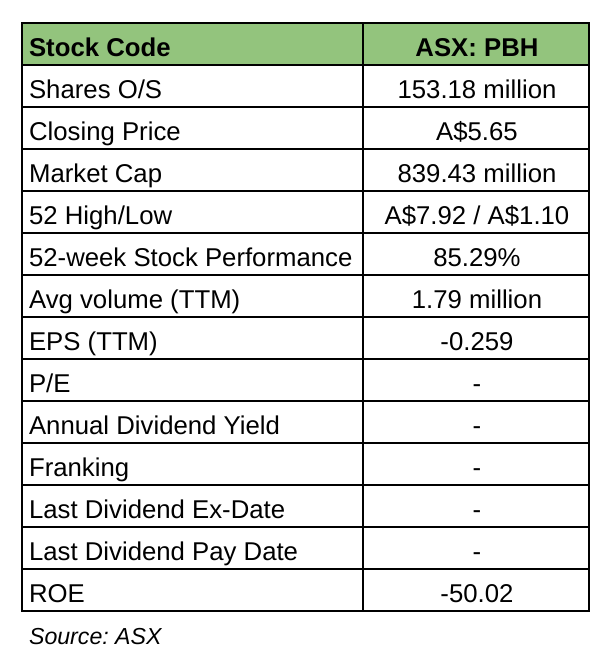607x662 pixels.
Task: Select the 85.29% performance value
Action: pos(476,257)
